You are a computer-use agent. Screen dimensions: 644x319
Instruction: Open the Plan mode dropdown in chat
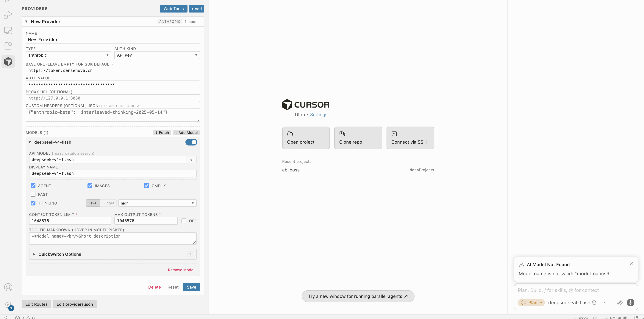click(x=531, y=303)
